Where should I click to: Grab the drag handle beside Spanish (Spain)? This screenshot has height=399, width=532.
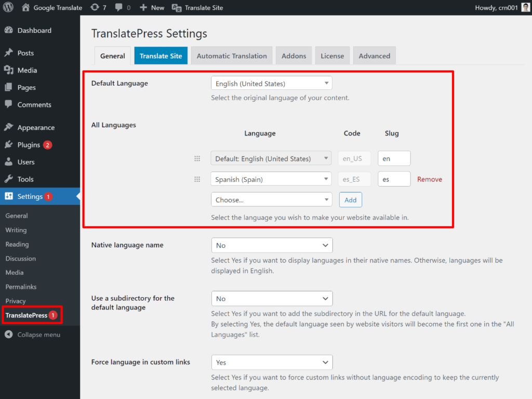pos(197,179)
